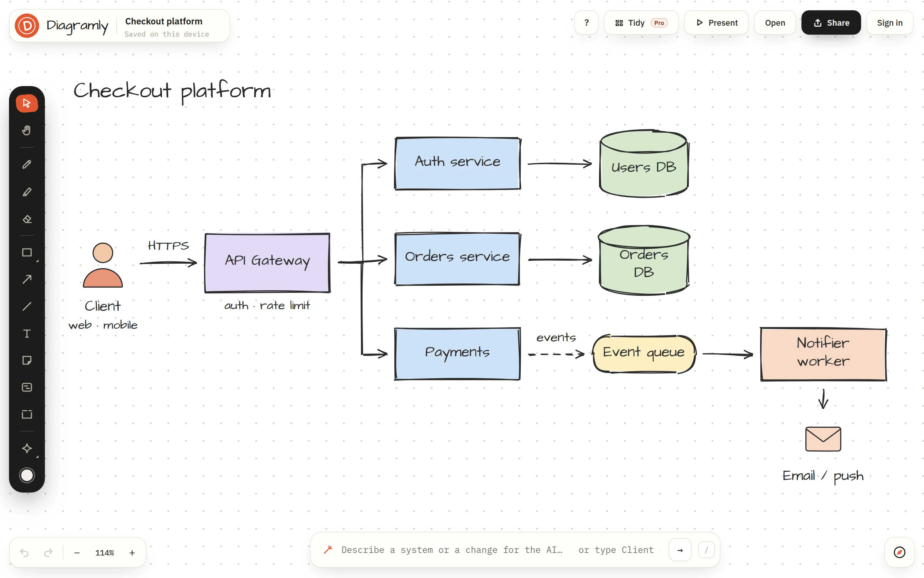Edit the Checkout platform document title
924x578 pixels.
(164, 22)
